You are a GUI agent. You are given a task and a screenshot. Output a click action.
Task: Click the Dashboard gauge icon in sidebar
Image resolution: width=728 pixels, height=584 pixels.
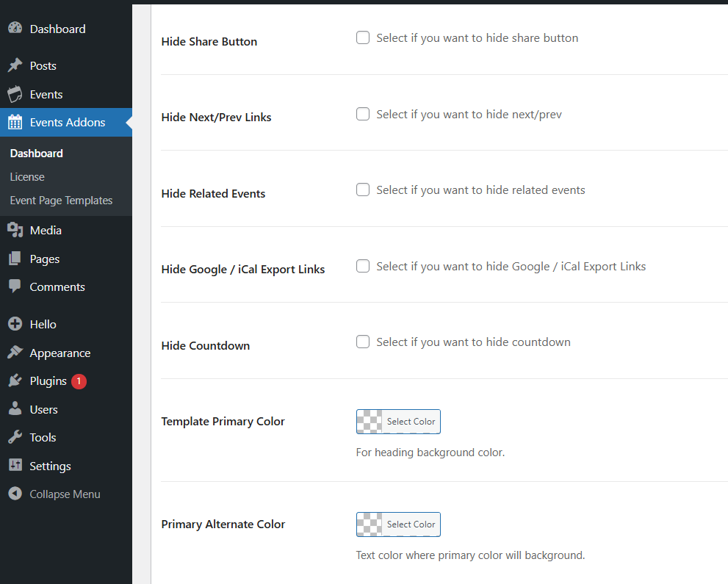[x=15, y=29]
